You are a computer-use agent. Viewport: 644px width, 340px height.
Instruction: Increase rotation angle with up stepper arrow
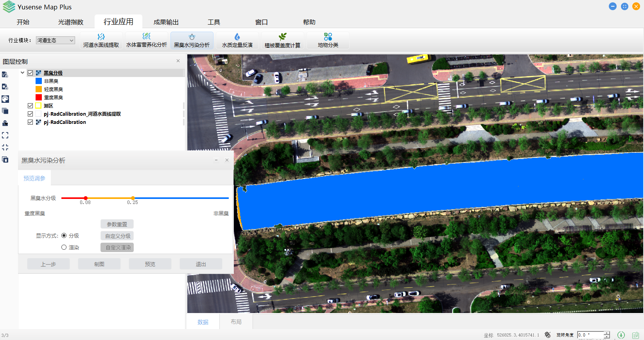(606, 333)
